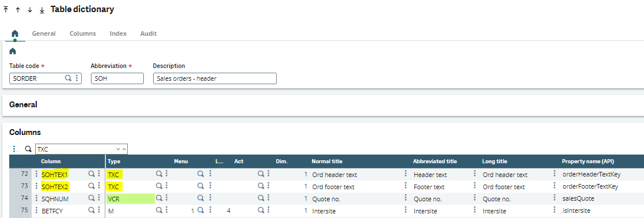Image resolution: width=644 pixels, height=218 pixels.
Task: Find previous match with TXC box up chevron
Action: [124, 149]
